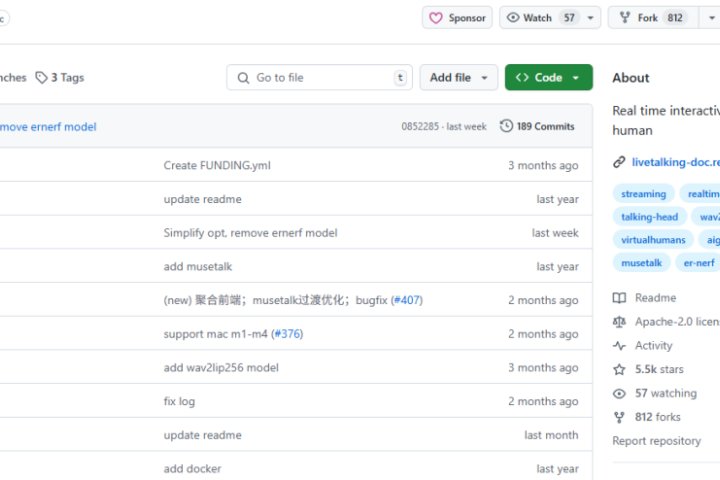Click the book icon next to Readme
This screenshot has width=720, height=480.
(619, 298)
